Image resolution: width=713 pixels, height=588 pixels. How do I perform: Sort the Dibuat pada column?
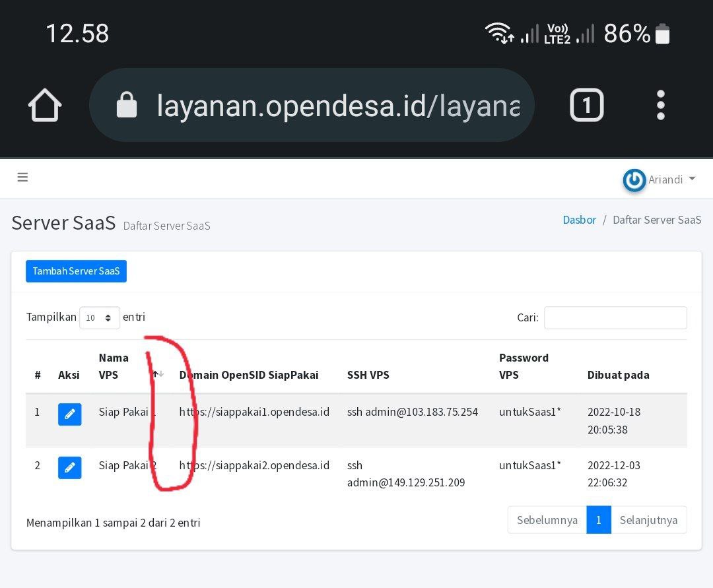coord(618,375)
